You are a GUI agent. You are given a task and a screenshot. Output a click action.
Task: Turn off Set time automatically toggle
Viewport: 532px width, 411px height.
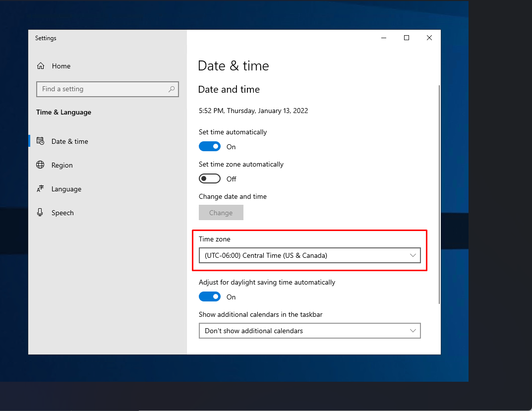click(x=210, y=147)
